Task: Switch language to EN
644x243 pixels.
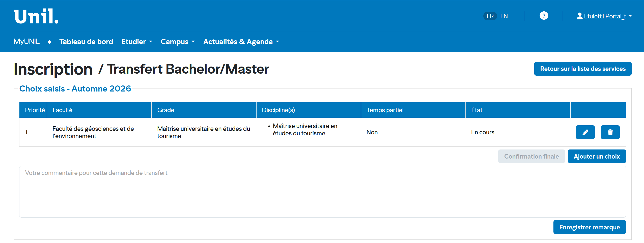Action: (x=504, y=16)
